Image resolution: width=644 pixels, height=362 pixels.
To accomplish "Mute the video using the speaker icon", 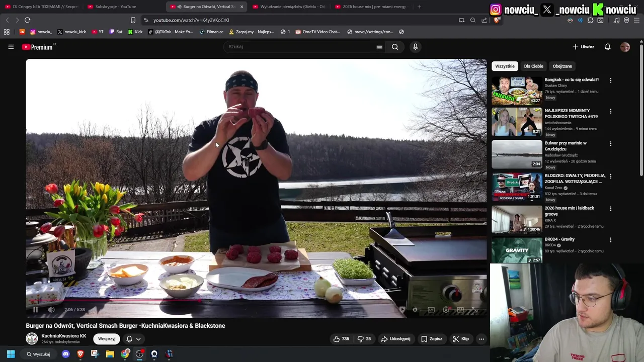I will 51,310.
